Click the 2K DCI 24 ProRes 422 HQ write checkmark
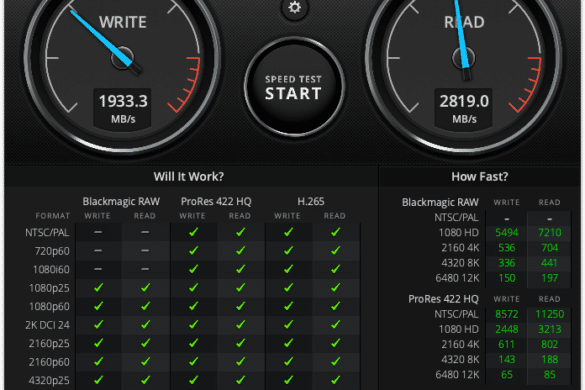 (193, 324)
